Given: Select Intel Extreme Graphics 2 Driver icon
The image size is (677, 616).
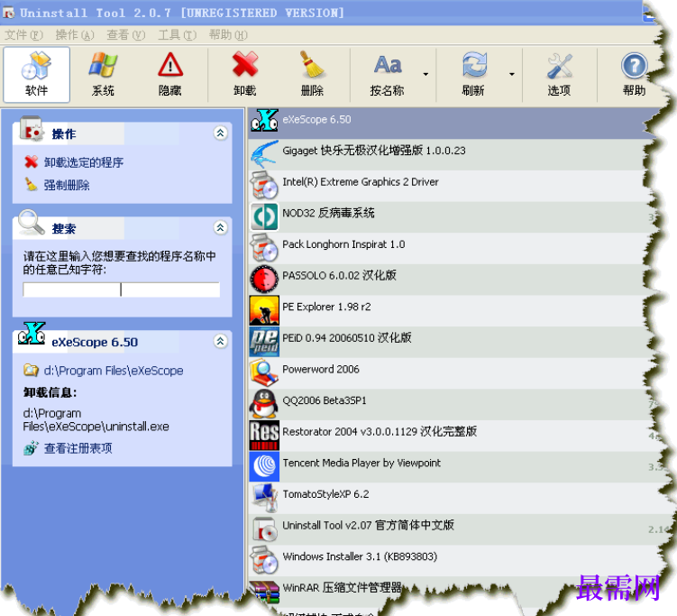Looking at the screenshot, I should (x=264, y=185).
